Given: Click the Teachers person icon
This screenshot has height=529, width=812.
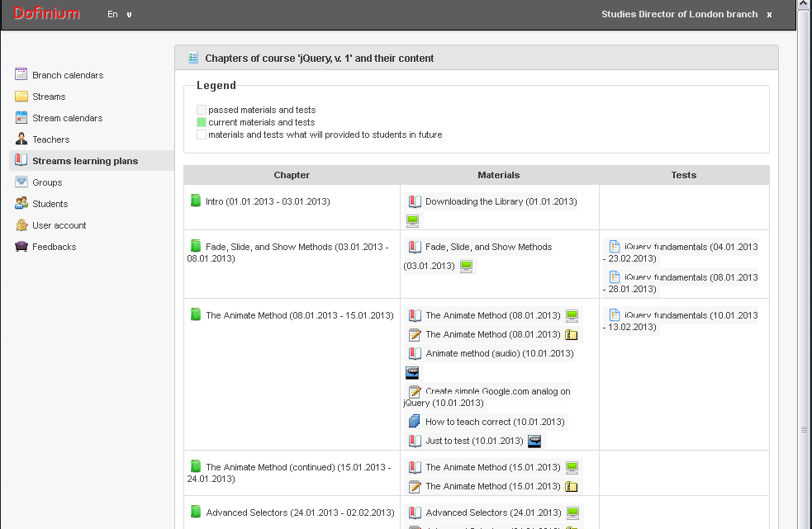Looking at the screenshot, I should (x=21, y=139).
